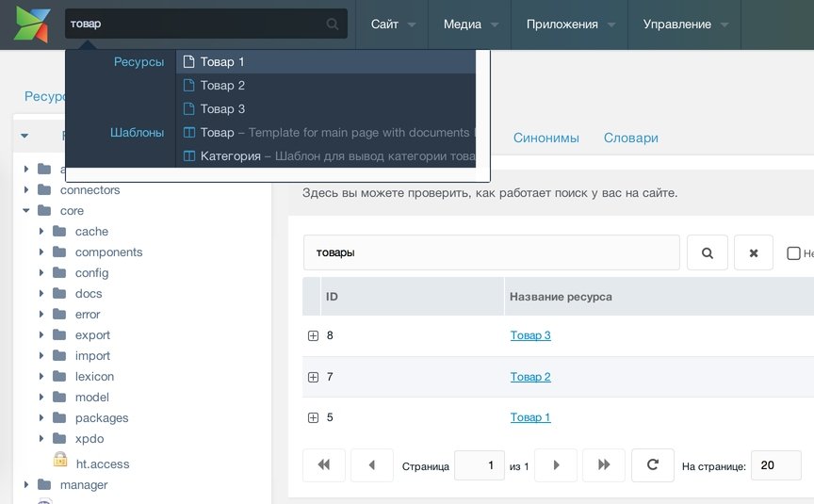The width and height of the screenshot is (814, 504).
Task: Click the locked file icon of ht.access
Action: (60, 460)
